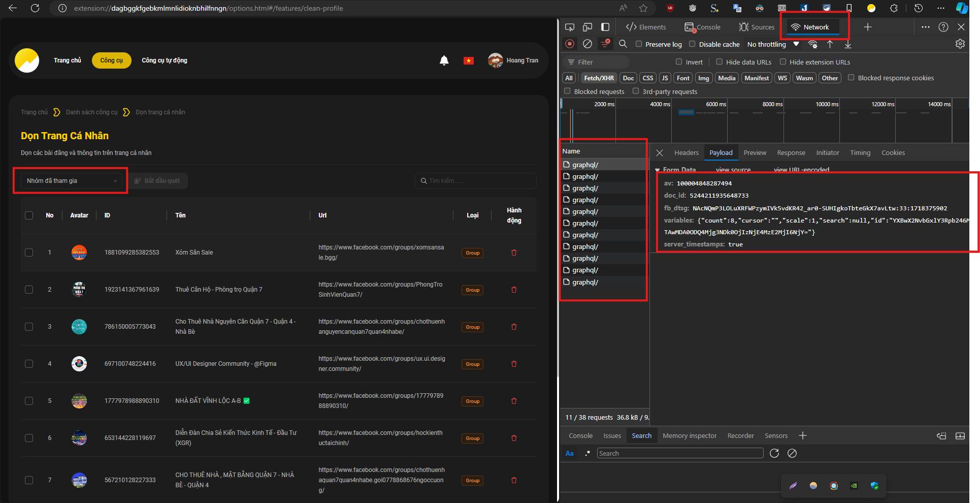
Task: Click the export HAR download arrow
Action: point(848,44)
